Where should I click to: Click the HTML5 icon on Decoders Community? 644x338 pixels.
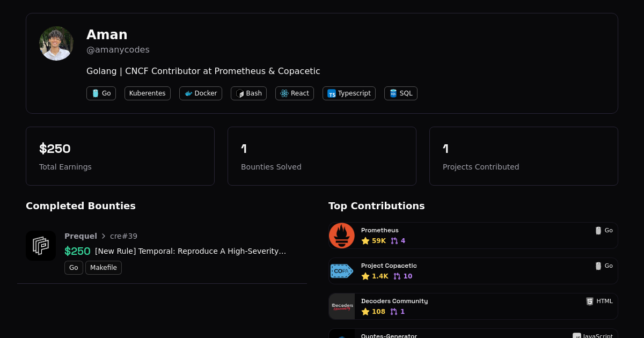coord(590,302)
